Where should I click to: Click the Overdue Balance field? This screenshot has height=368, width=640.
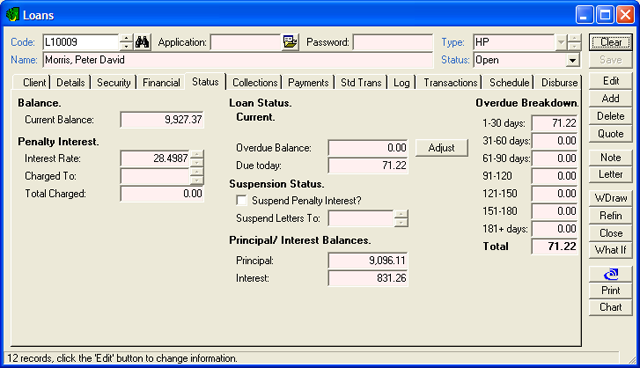pos(368,148)
